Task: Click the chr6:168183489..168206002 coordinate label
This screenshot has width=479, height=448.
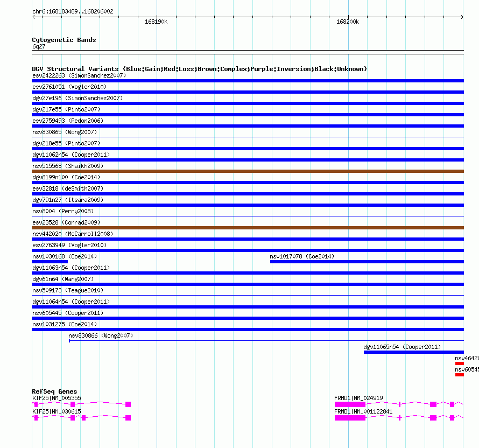Action: click(73, 11)
